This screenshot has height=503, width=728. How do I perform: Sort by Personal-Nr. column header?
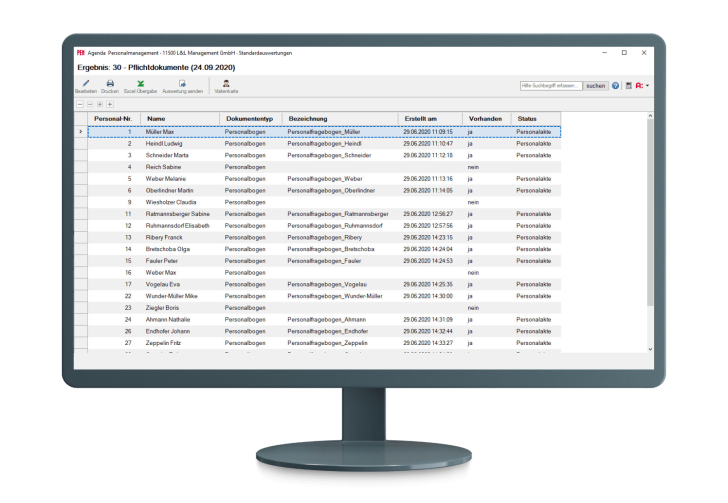(113, 119)
